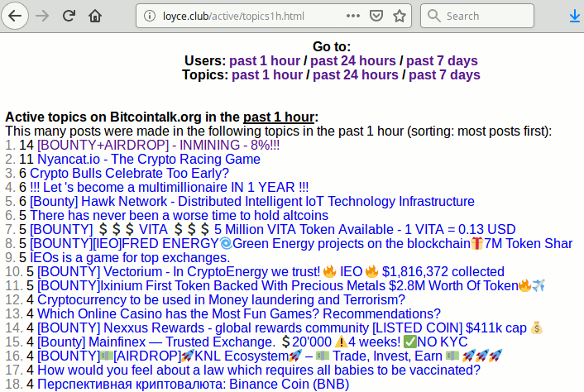Click the browser Back arrow button
Screen dimensions: 584x392
pyautogui.click(x=15, y=16)
